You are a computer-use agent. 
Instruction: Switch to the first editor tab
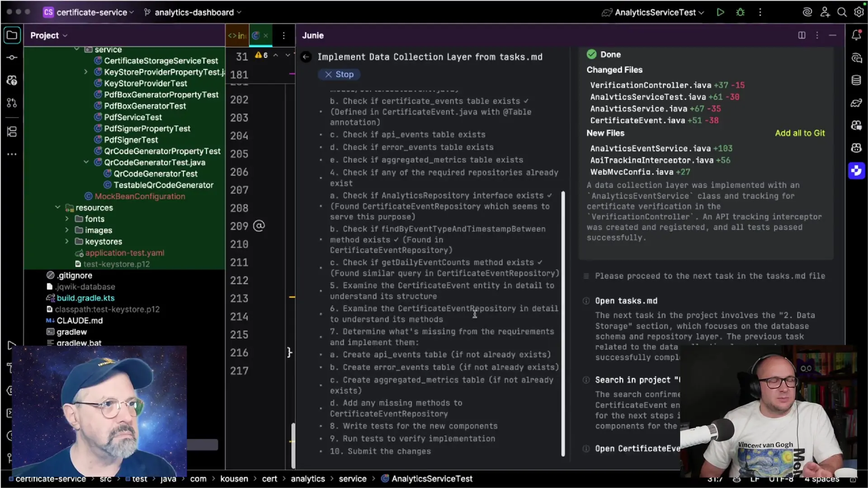click(x=237, y=35)
